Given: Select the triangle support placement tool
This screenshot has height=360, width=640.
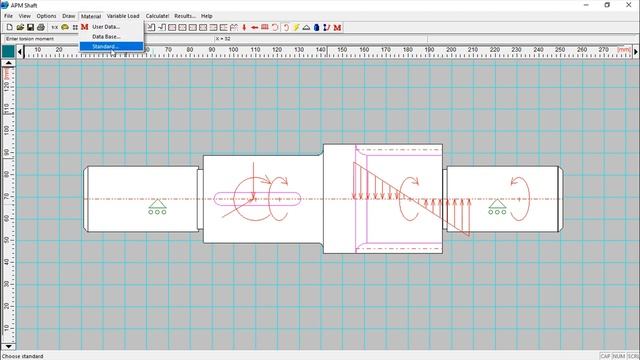Looking at the screenshot, I should click(306, 27).
